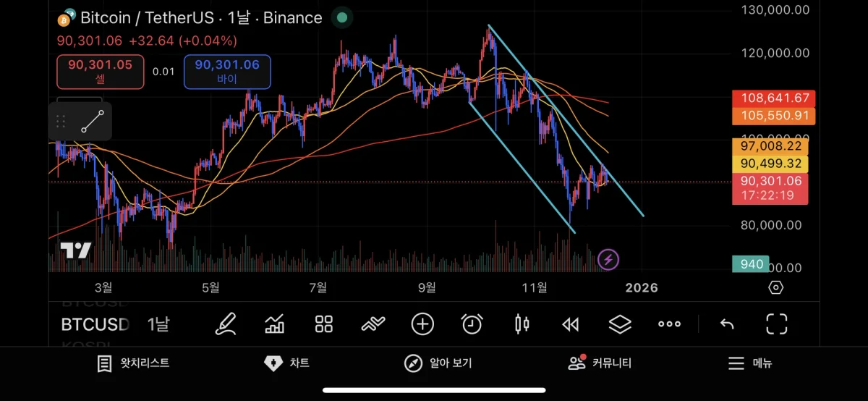
Task: Tap the red 셀 price button
Action: 101,72
